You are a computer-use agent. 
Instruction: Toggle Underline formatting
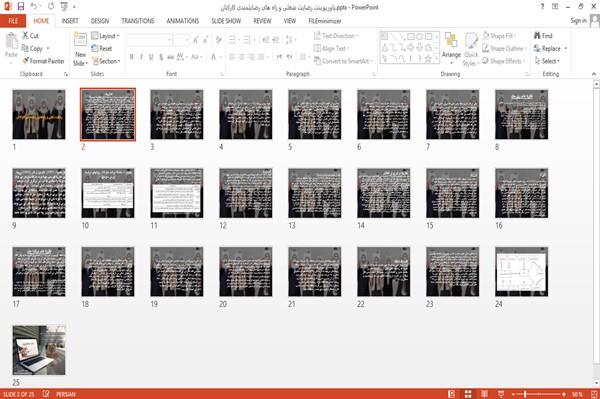click(x=151, y=57)
